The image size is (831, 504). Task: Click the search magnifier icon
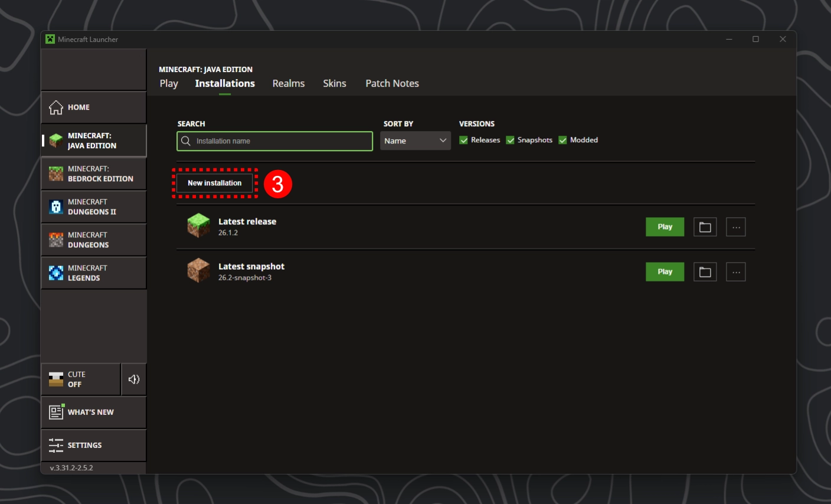coord(185,141)
